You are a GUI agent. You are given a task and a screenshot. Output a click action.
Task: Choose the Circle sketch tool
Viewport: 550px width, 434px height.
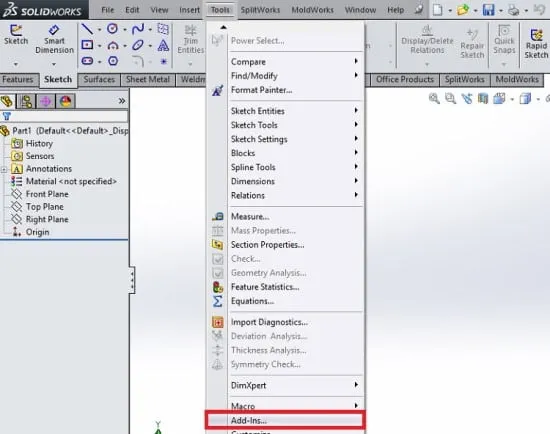coord(112,28)
